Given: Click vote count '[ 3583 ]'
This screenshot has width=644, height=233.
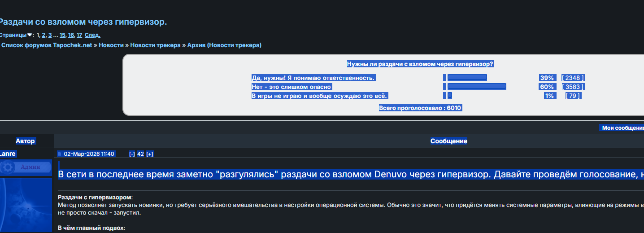Looking at the screenshot, I should coord(573,87).
